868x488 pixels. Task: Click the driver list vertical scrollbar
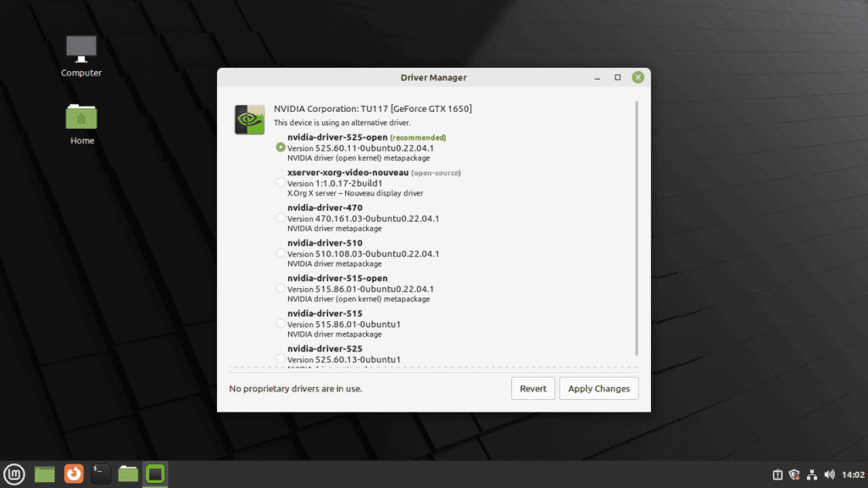pyautogui.click(x=637, y=228)
